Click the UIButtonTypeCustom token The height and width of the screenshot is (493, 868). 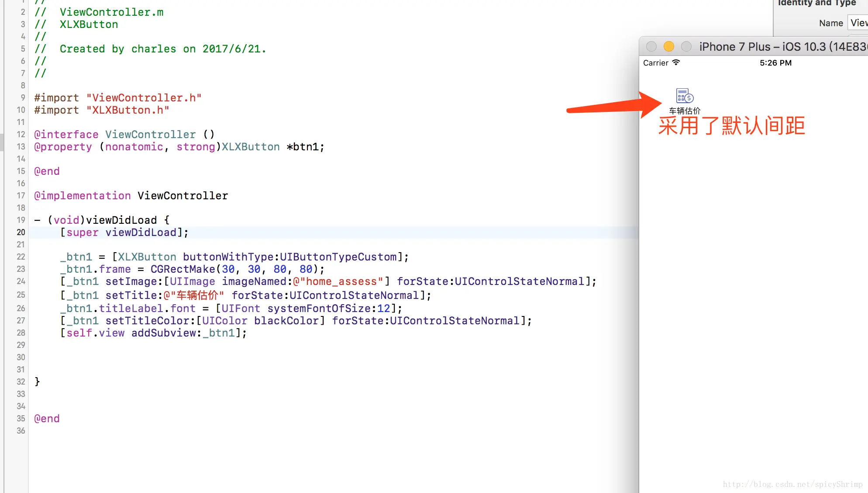coord(338,257)
